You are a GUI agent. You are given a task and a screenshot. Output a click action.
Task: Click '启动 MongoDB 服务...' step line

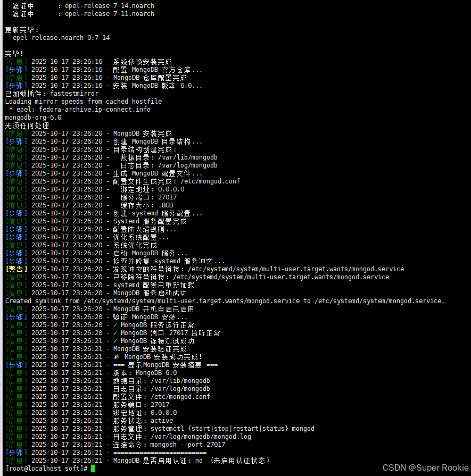point(150,253)
